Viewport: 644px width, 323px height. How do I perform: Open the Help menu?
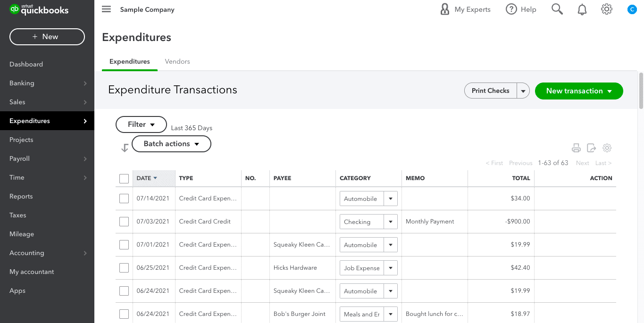point(521,9)
